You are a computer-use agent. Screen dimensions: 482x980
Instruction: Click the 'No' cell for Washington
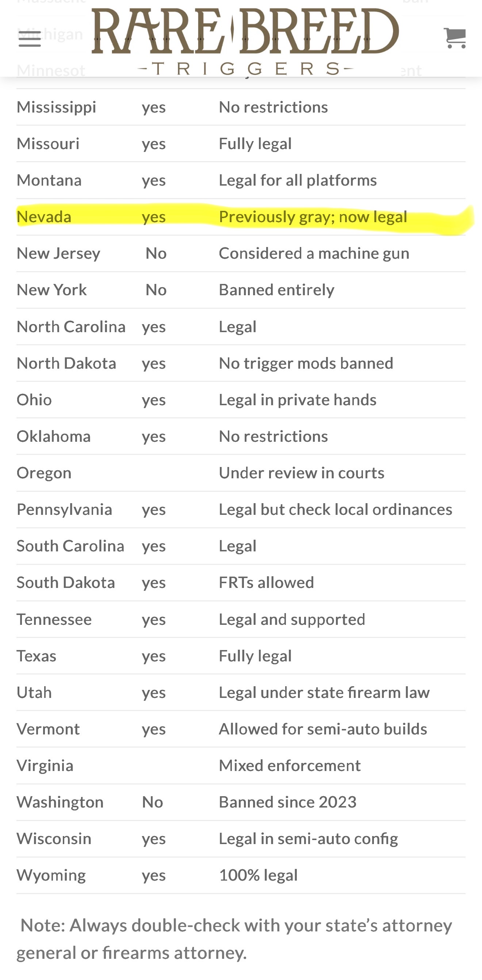152,802
